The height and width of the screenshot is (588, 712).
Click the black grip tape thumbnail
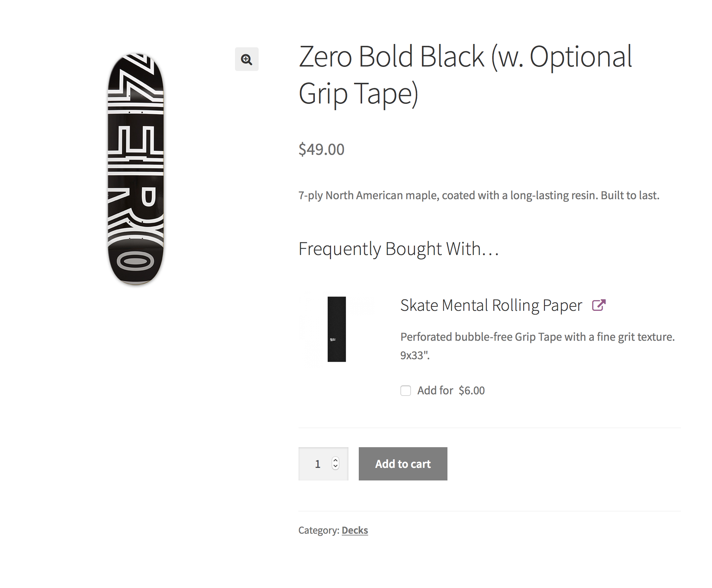coord(337,329)
